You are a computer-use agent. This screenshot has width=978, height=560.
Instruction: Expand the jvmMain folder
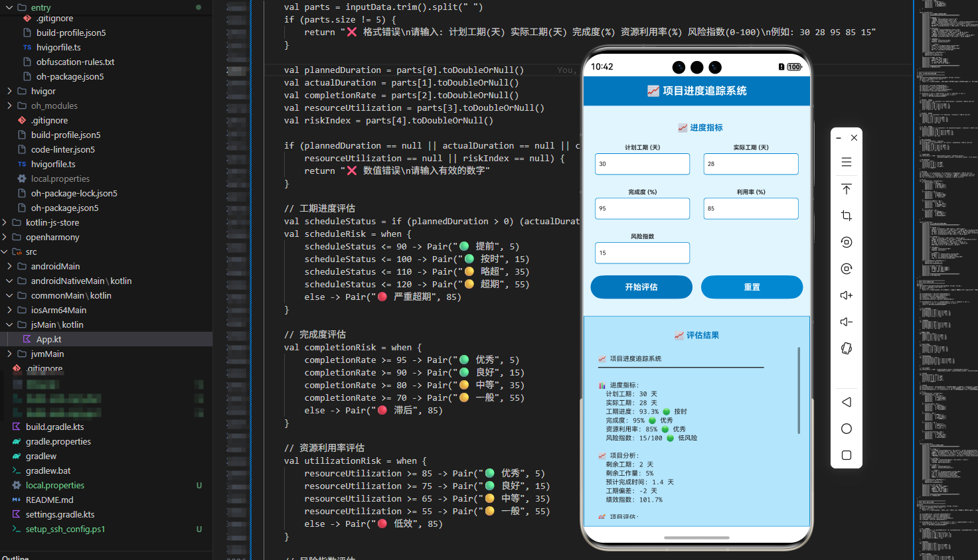click(x=9, y=354)
